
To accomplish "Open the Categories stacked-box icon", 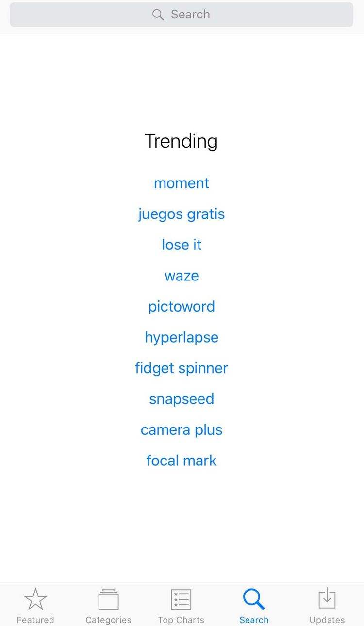I will click(108, 599).
